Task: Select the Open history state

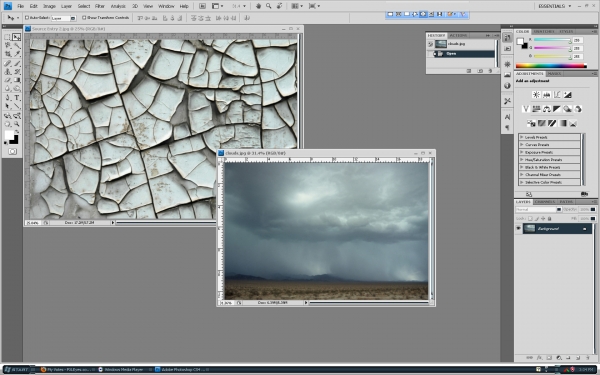Action: [463, 54]
